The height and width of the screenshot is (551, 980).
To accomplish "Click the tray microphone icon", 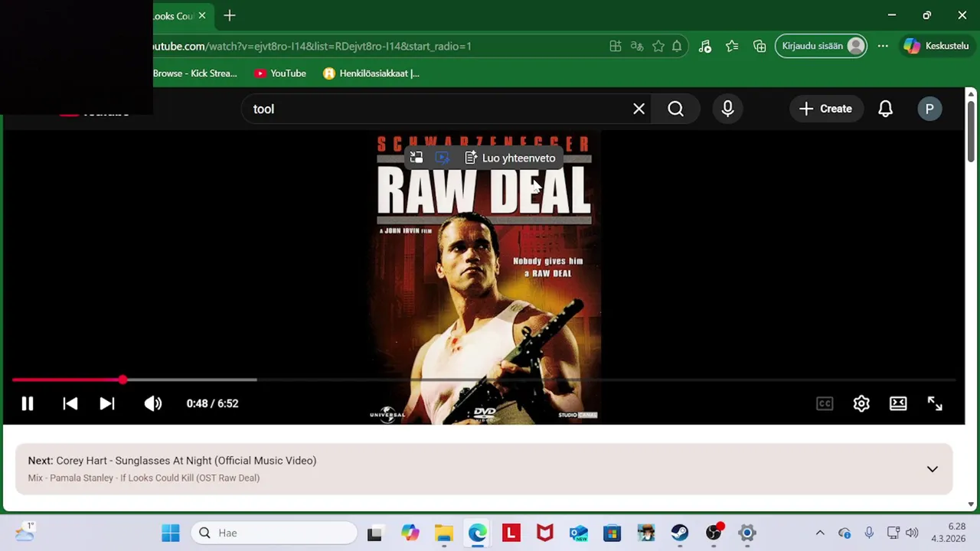I will coord(869,533).
